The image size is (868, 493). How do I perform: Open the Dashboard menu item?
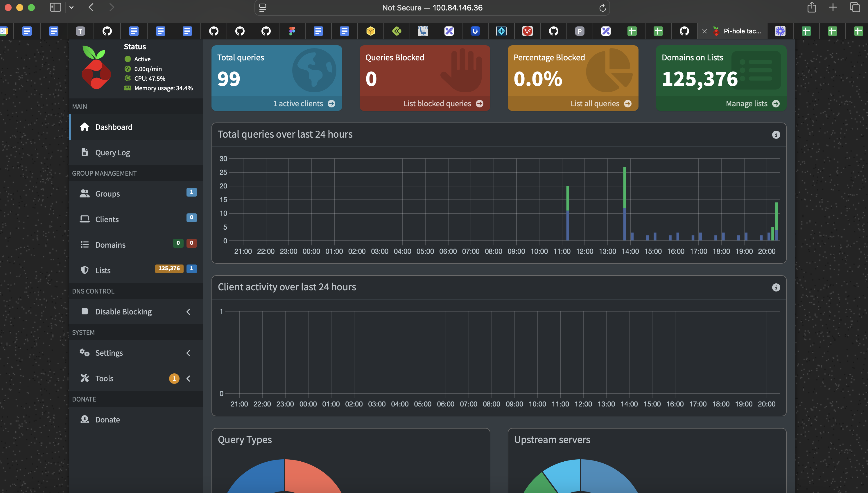[x=136, y=127]
